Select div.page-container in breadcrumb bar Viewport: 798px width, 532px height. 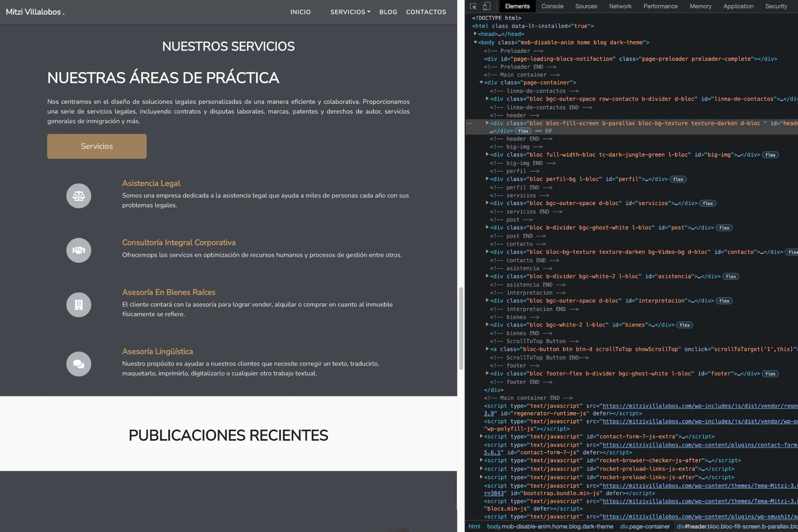645,526
